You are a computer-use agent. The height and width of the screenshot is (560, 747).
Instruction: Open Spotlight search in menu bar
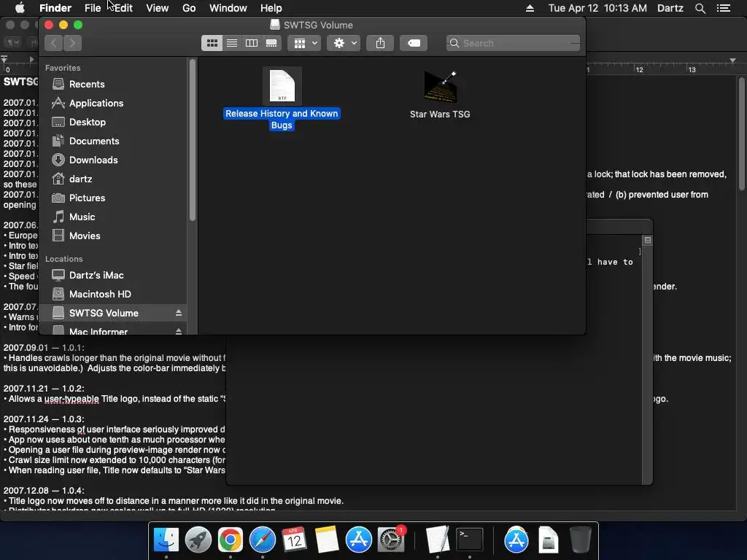700,8
